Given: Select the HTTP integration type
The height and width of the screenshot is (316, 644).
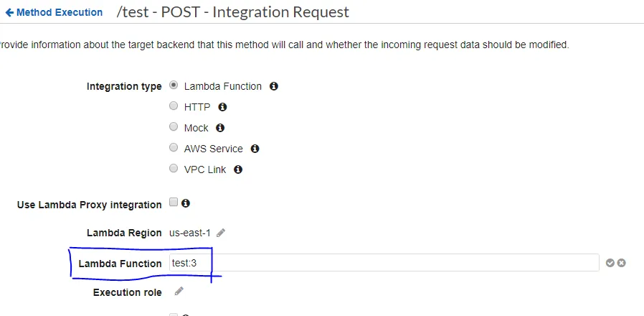Looking at the screenshot, I should point(174,106).
